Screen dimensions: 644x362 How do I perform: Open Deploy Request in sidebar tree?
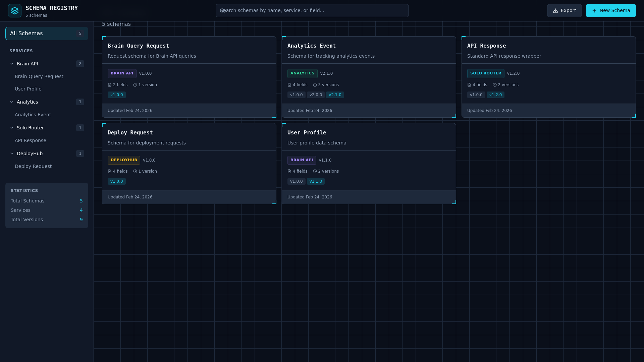click(x=33, y=166)
